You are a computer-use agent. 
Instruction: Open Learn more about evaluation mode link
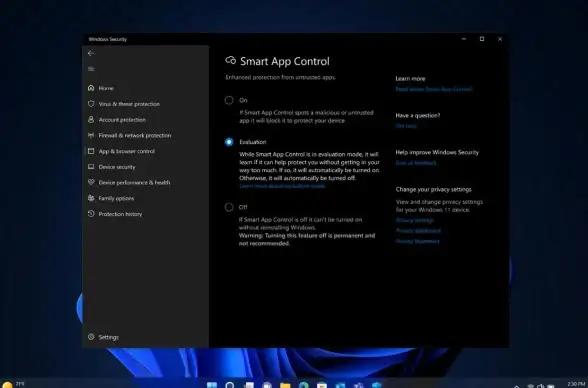pyautogui.click(x=282, y=186)
